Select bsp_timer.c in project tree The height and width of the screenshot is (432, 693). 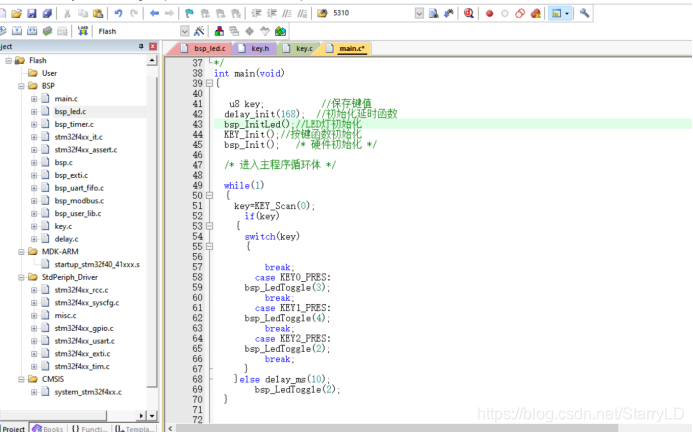click(x=74, y=124)
